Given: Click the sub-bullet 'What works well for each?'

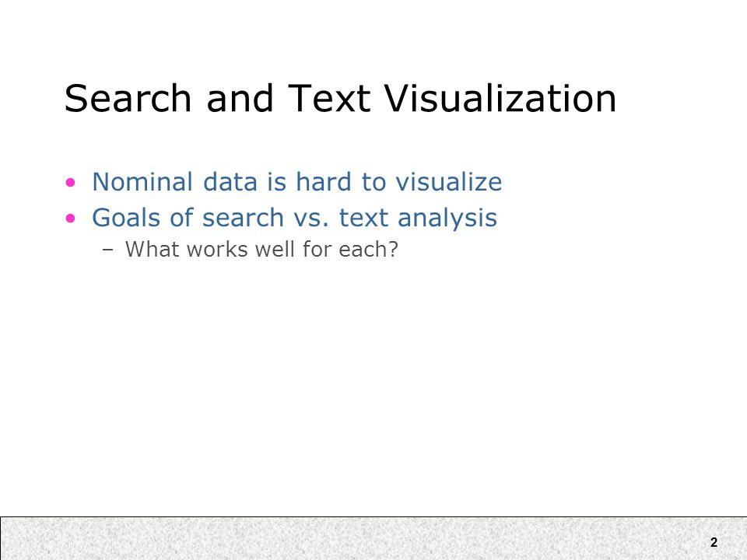Looking at the screenshot, I should [x=261, y=249].
